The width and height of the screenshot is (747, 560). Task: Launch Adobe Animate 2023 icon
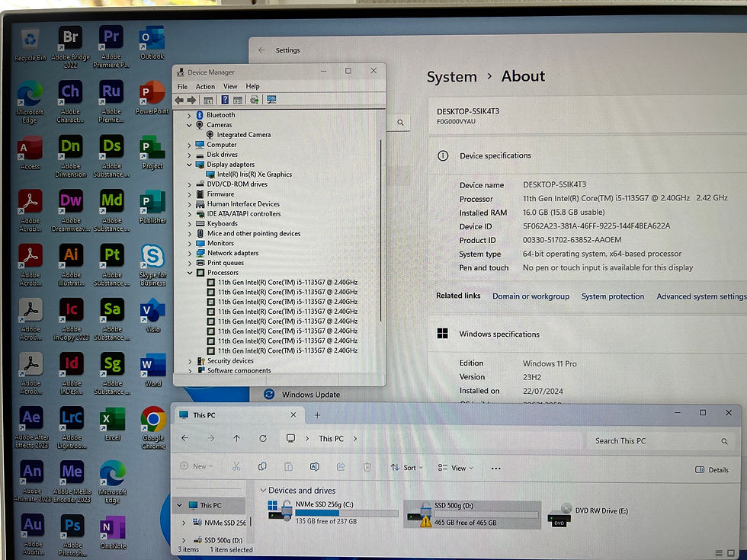(32, 481)
